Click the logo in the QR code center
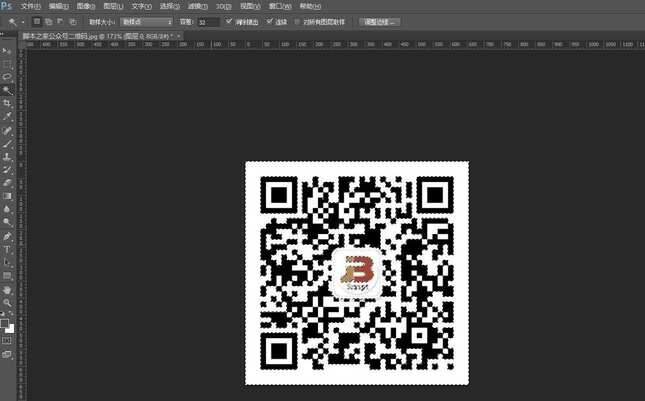Screen dimensions: 645x401 pos(357,272)
